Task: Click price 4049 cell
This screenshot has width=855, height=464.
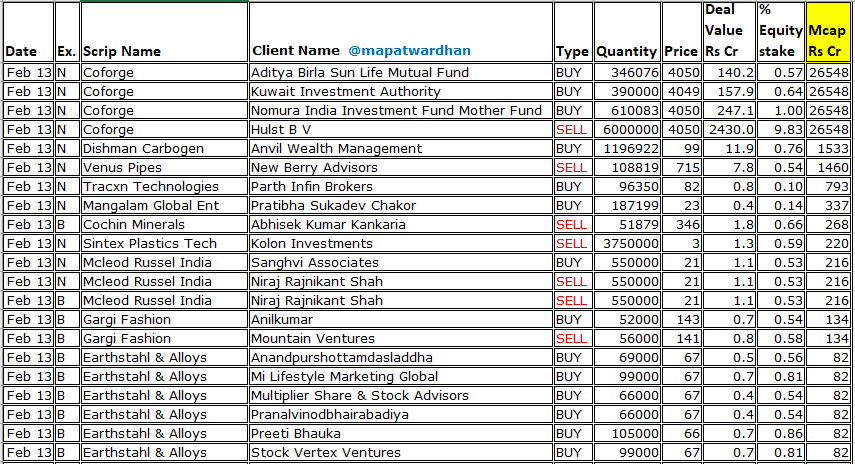Action: 682,92
